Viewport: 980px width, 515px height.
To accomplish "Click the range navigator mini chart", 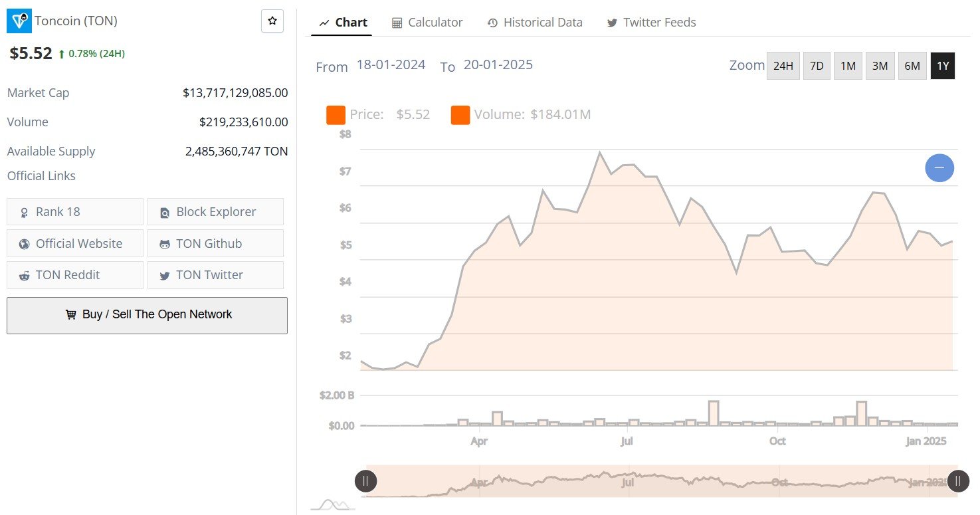I will [x=662, y=480].
